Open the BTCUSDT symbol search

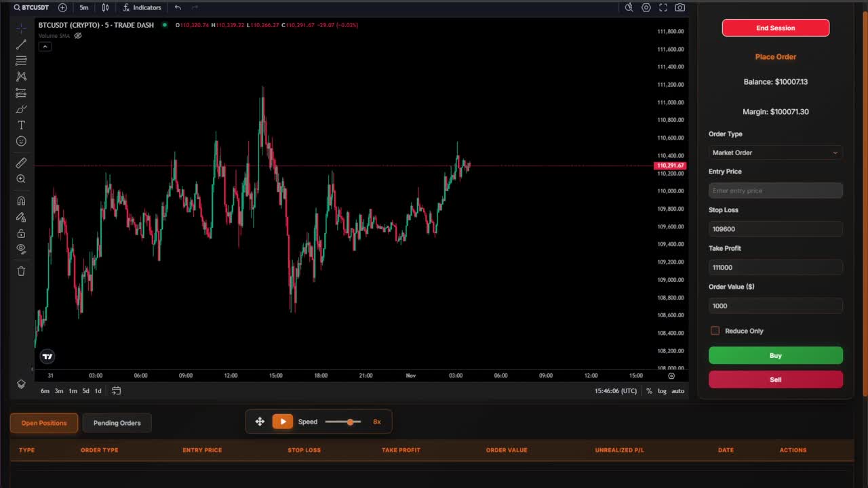click(x=32, y=7)
